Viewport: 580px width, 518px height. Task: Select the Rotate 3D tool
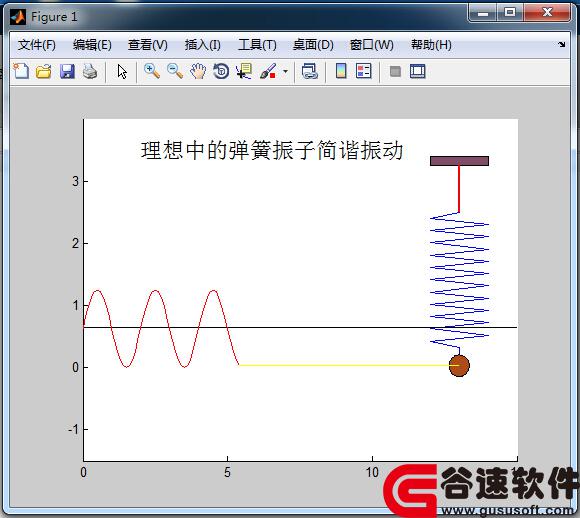[x=221, y=71]
